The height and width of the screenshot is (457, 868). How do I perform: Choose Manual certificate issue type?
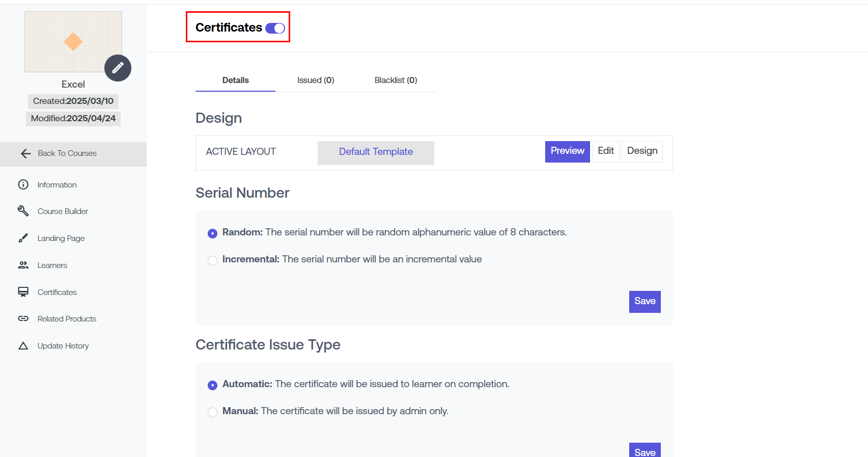(213, 412)
